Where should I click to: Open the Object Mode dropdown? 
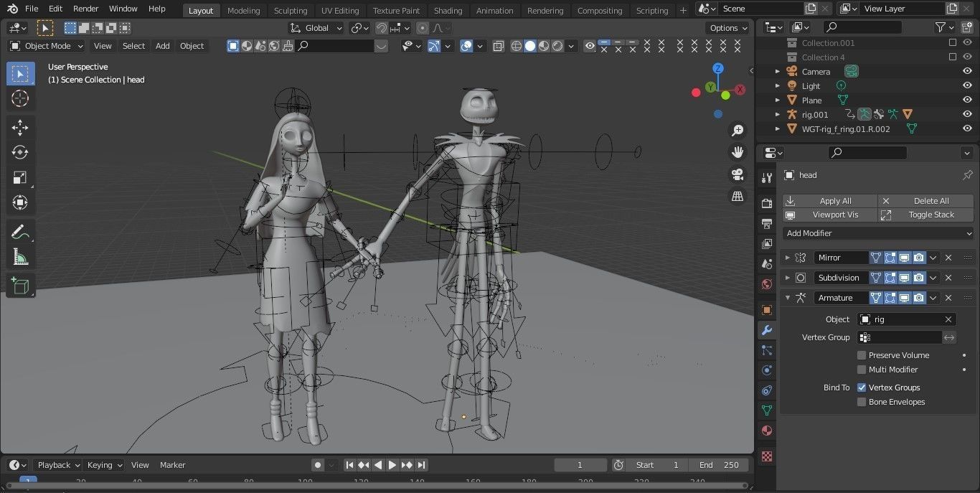point(46,46)
